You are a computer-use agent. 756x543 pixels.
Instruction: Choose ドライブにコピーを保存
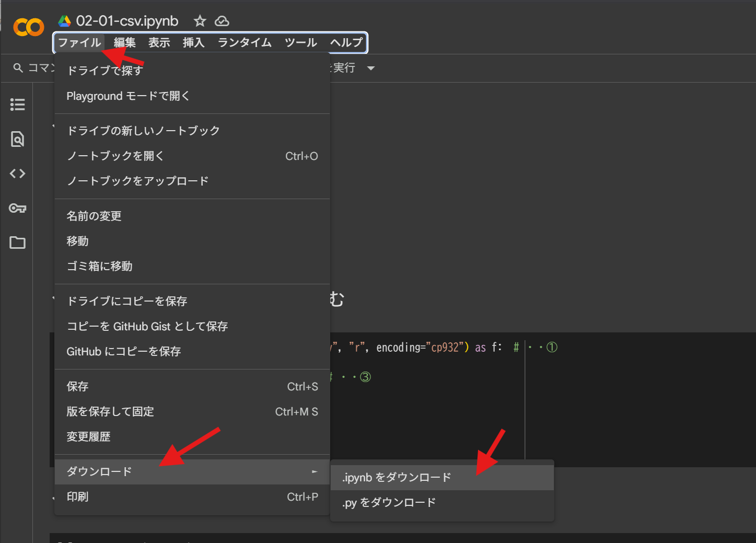point(127,301)
